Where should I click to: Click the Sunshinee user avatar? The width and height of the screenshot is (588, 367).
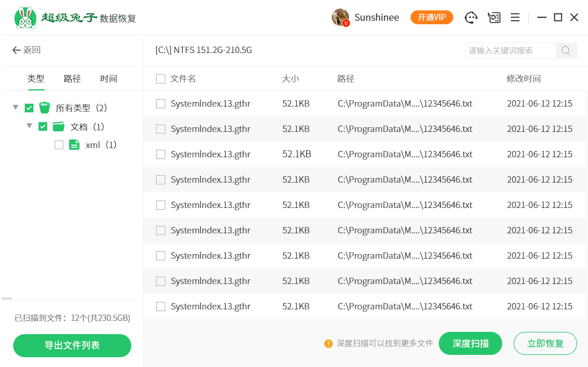(340, 17)
